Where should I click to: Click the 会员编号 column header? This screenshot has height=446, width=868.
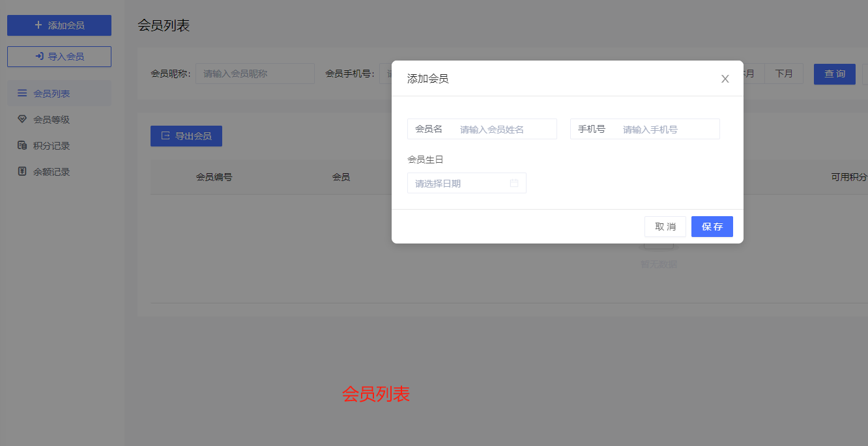pos(214,177)
